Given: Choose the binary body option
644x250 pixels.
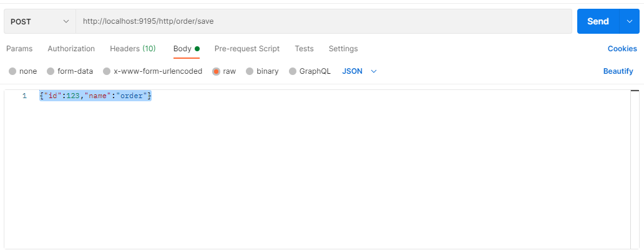Looking at the screenshot, I should pyautogui.click(x=250, y=71).
